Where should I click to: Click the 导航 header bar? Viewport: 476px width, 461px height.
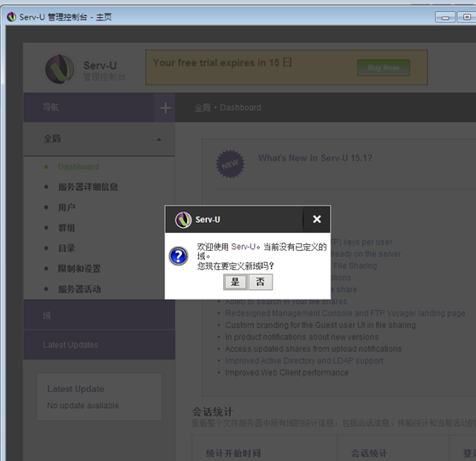pyautogui.click(x=89, y=108)
